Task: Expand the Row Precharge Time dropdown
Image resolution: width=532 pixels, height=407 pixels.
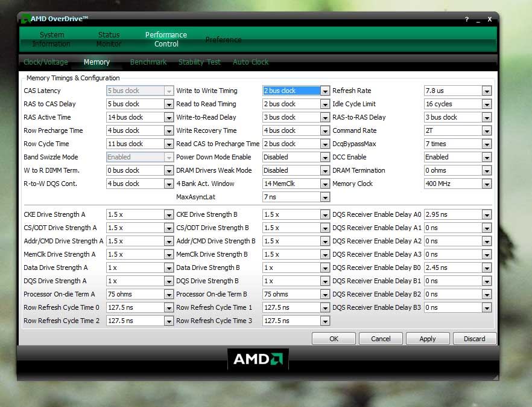Action: click(169, 130)
